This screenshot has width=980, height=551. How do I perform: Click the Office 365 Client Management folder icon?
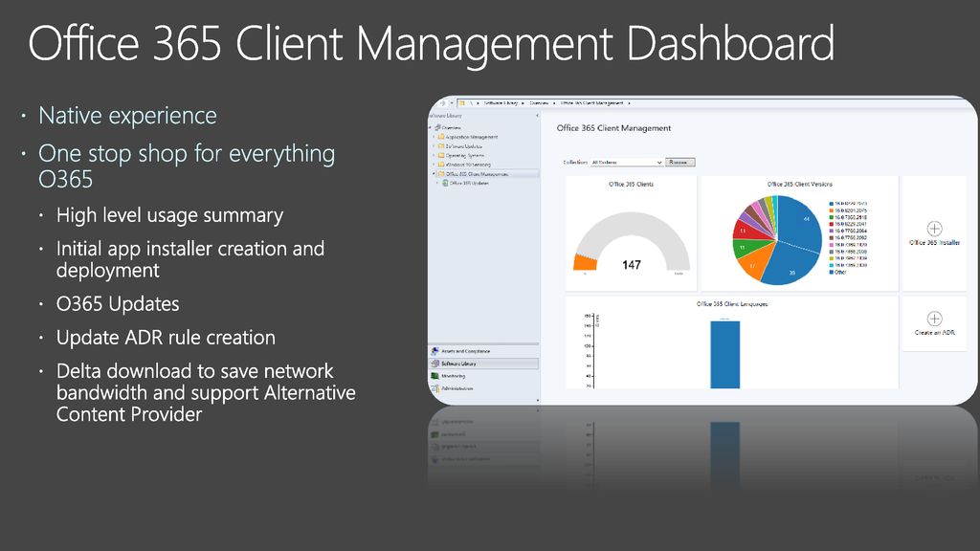(x=441, y=174)
